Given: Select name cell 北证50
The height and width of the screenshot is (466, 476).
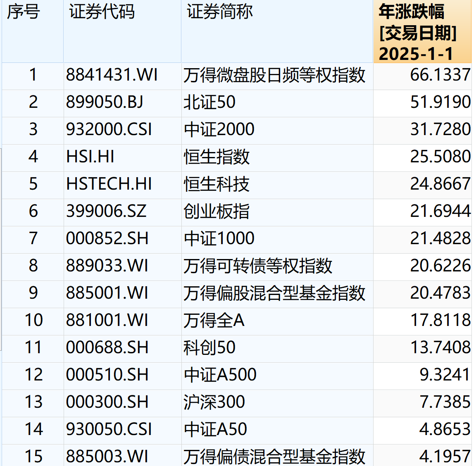Looking at the screenshot, I should coord(277,104).
